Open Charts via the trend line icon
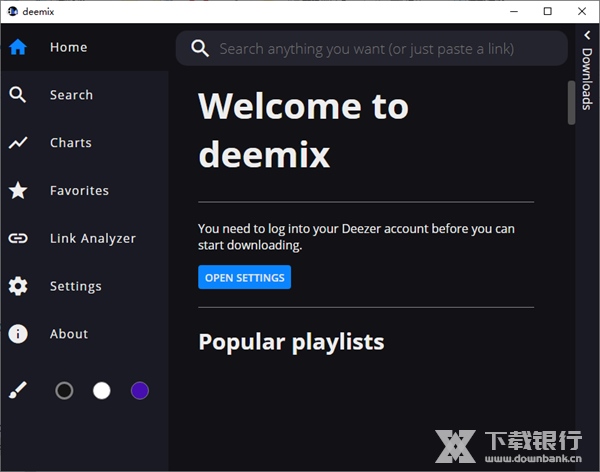This screenshot has width=600, height=472. point(18,143)
